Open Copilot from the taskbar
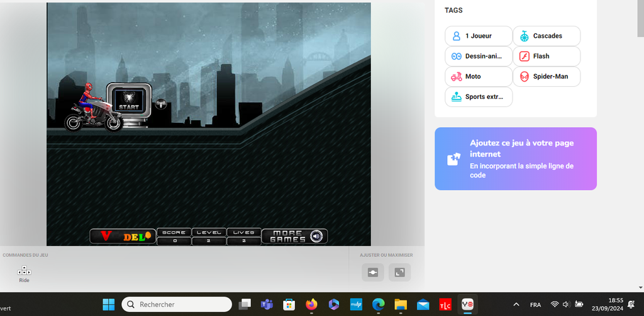The image size is (644, 316). [333, 305]
